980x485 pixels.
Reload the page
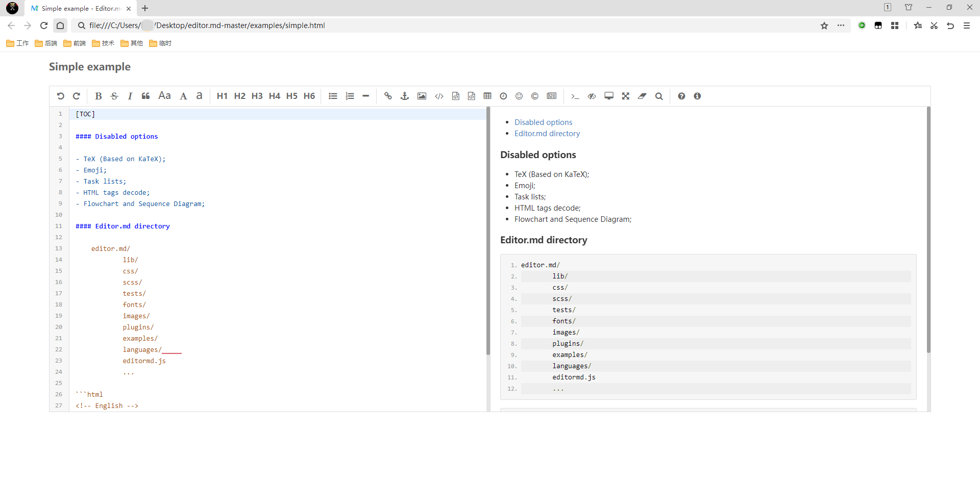(44, 25)
